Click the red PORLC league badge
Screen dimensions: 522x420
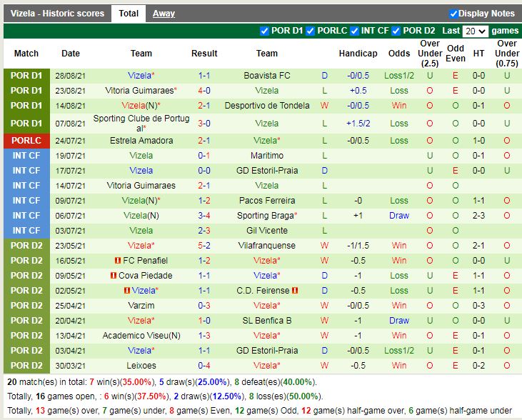point(26,141)
